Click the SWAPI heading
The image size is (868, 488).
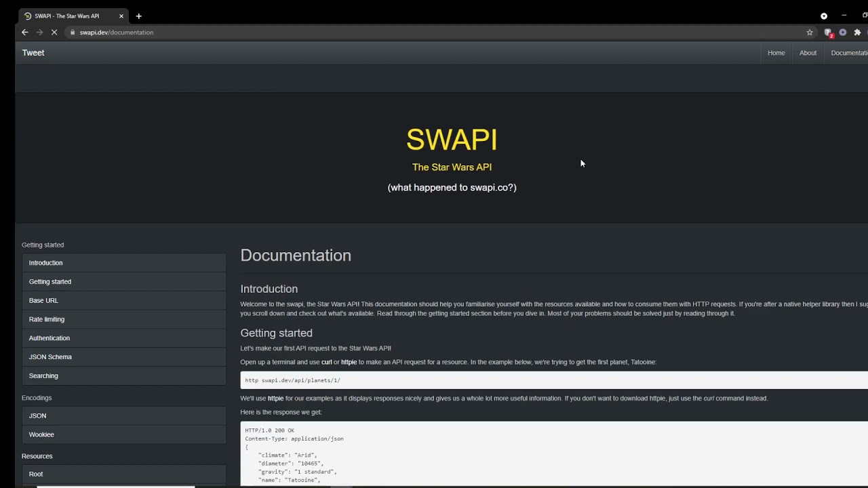(452, 140)
